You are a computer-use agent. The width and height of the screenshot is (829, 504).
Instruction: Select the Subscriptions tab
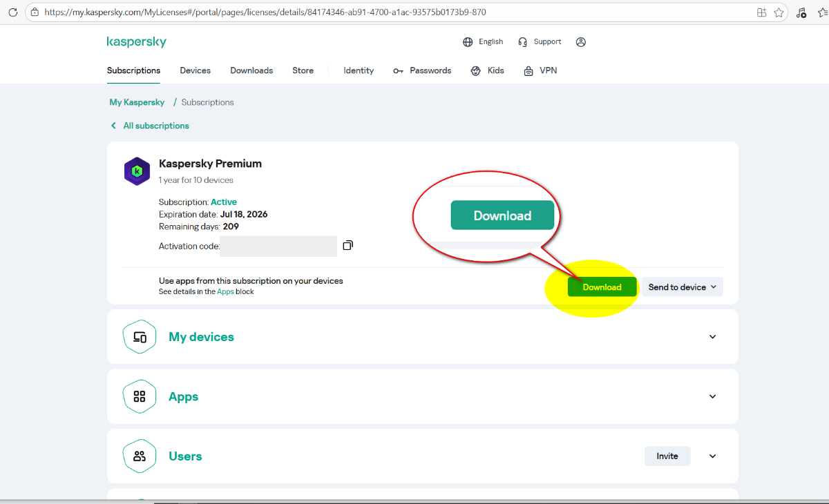click(133, 70)
